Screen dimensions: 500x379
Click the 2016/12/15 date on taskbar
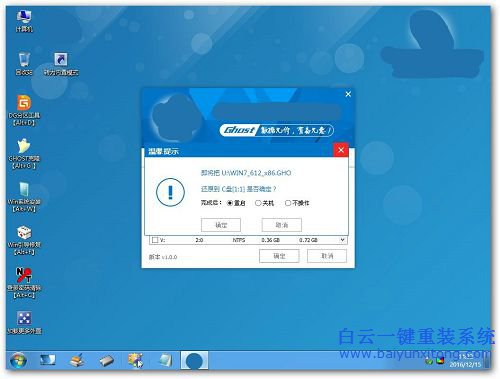[465, 365]
